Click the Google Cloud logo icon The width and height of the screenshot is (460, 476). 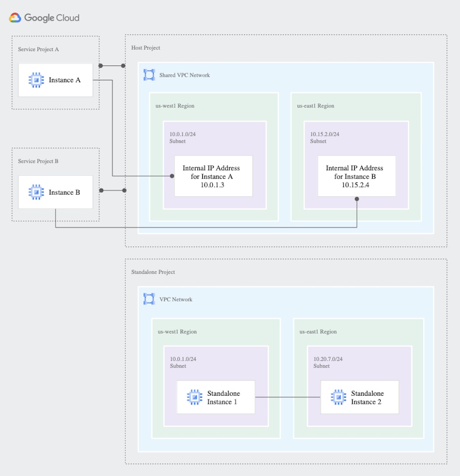point(15,18)
